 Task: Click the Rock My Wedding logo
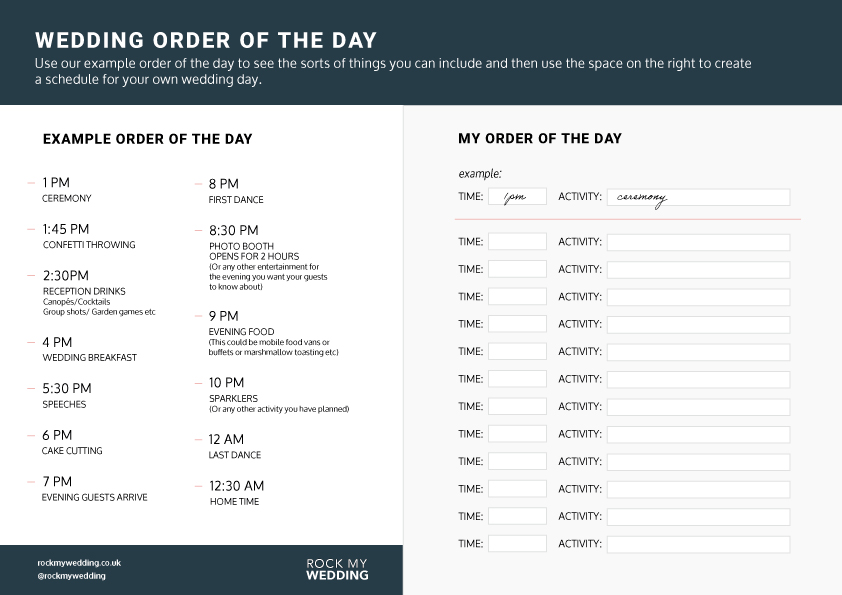[337, 569]
